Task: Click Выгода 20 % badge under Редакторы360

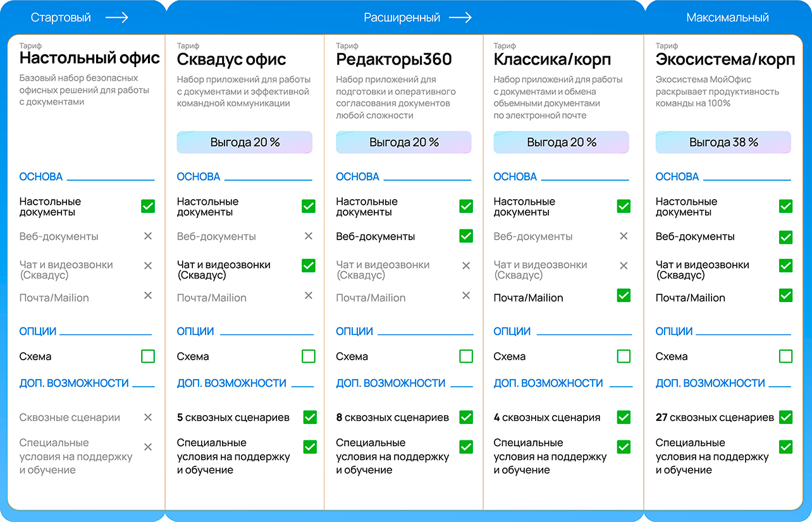Action: point(403,142)
